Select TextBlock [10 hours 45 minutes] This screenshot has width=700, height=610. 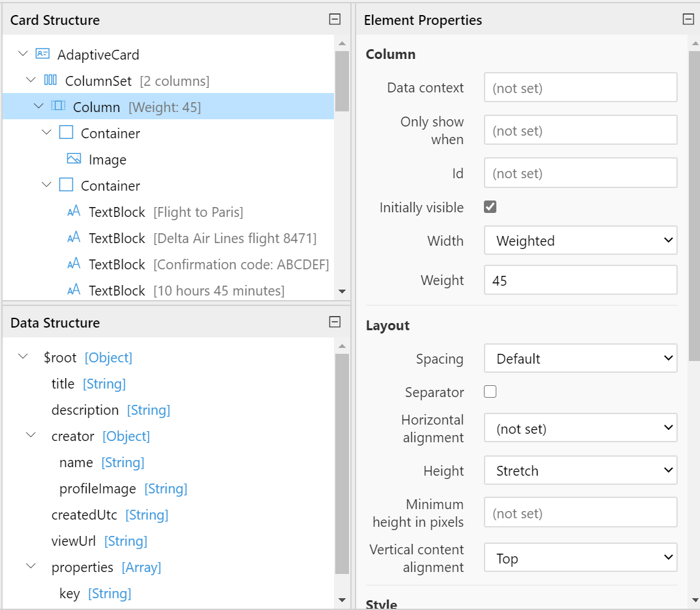pos(187,291)
